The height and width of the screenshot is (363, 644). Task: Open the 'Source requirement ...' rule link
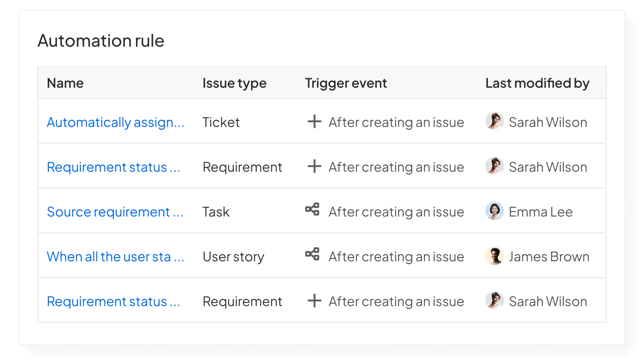[115, 212]
